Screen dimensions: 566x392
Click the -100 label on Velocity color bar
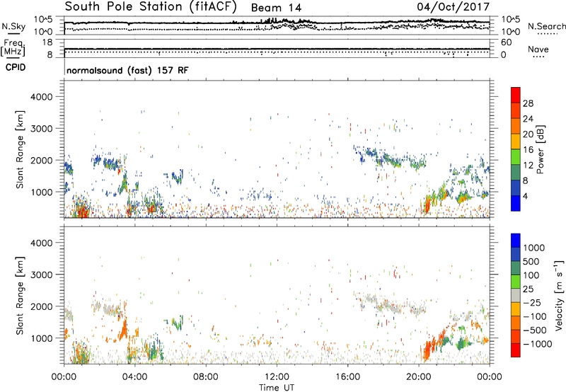535,316
